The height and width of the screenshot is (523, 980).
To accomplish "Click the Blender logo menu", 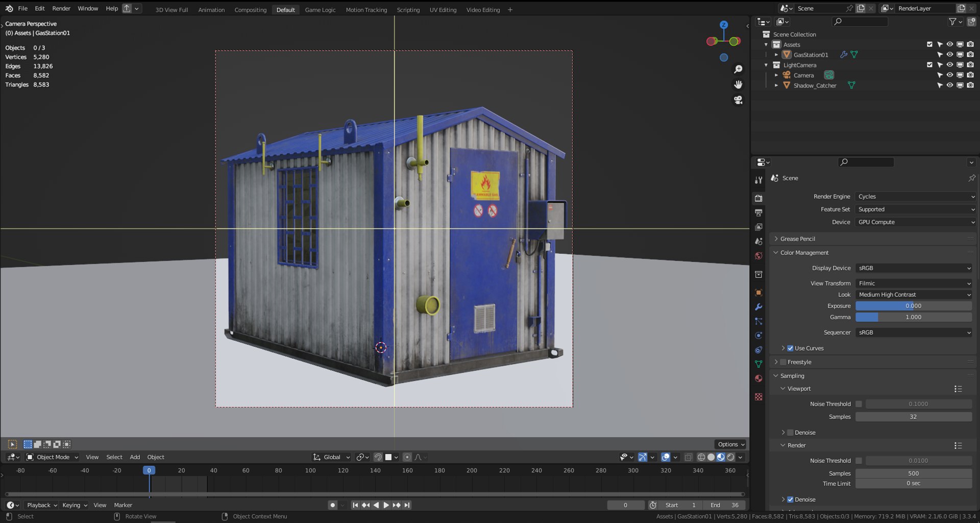I will (x=9, y=8).
